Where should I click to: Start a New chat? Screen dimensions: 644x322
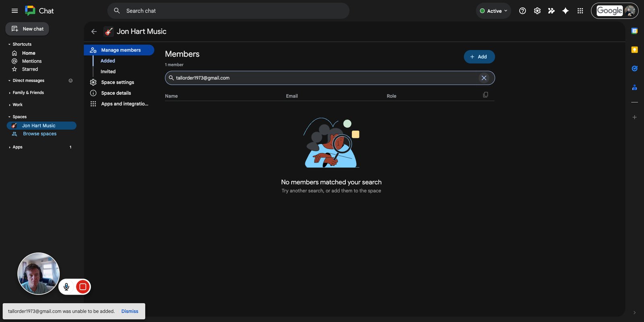click(x=27, y=29)
